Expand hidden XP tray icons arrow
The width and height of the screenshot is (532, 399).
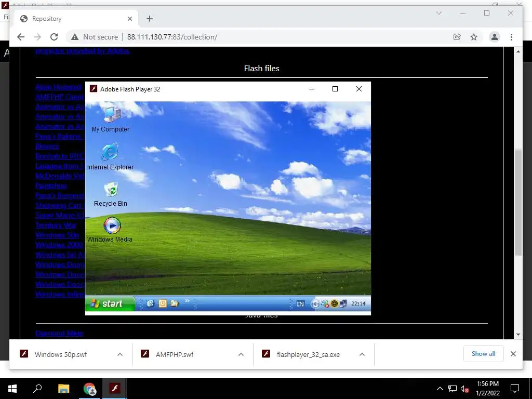pyautogui.click(x=315, y=304)
